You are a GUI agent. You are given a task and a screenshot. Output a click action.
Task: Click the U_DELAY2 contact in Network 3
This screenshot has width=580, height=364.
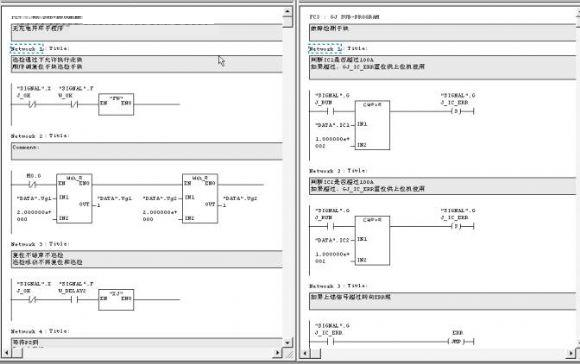coord(74,300)
